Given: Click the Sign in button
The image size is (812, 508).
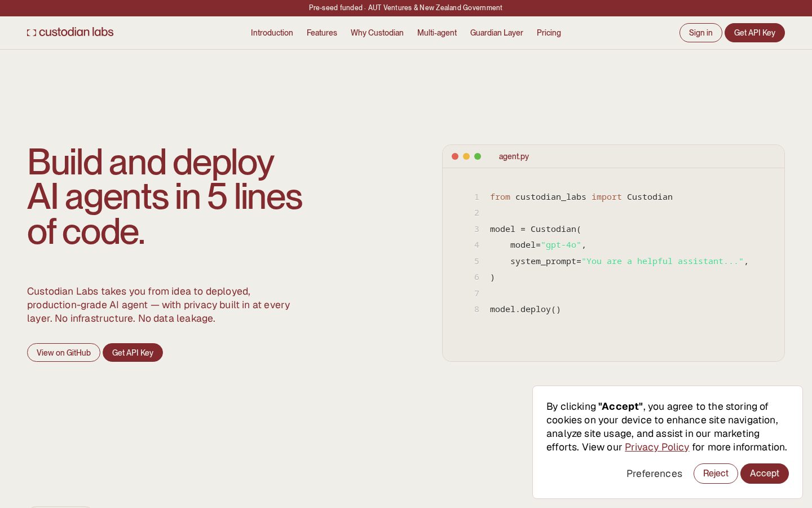Looking at the screenshot, I should point(700,33).
